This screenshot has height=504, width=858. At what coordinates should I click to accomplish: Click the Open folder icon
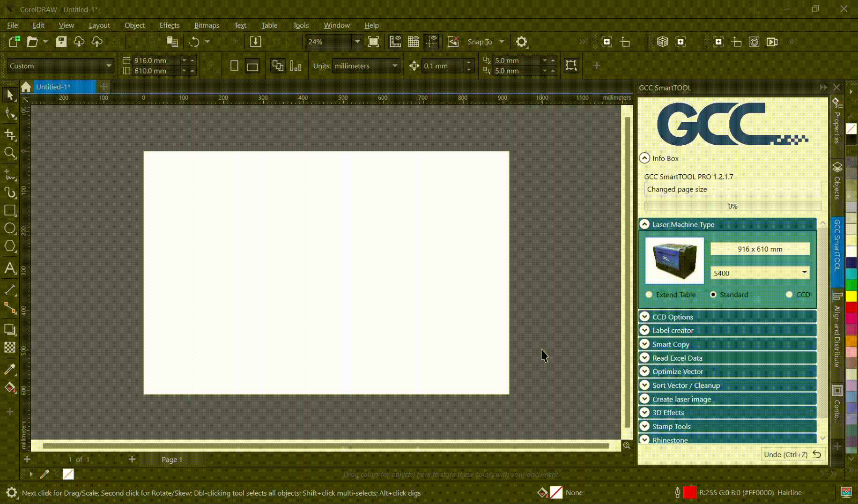(32, 42)
